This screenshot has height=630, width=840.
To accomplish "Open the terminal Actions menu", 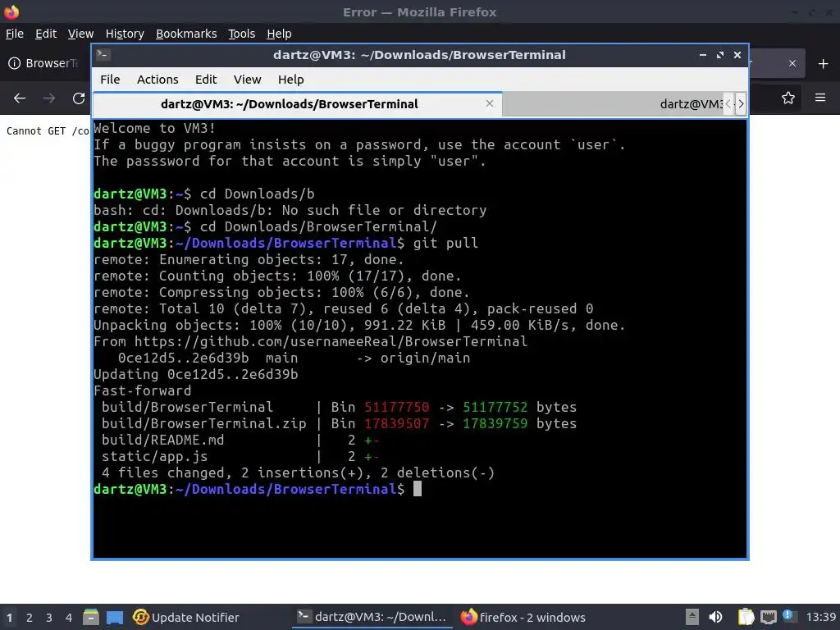I will coord(157,80).
